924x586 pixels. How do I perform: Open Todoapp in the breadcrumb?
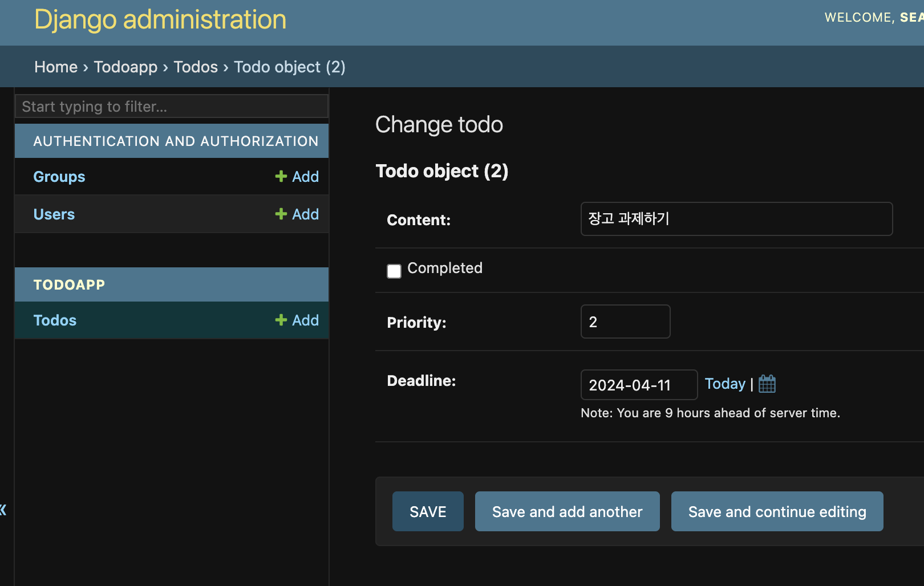(125, 67)
